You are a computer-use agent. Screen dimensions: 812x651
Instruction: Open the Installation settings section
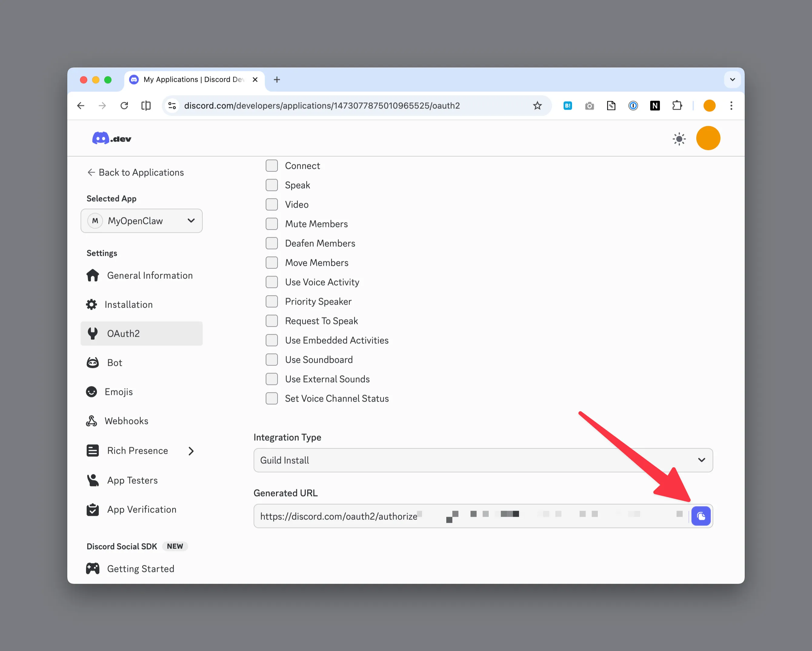coord(128,304)
